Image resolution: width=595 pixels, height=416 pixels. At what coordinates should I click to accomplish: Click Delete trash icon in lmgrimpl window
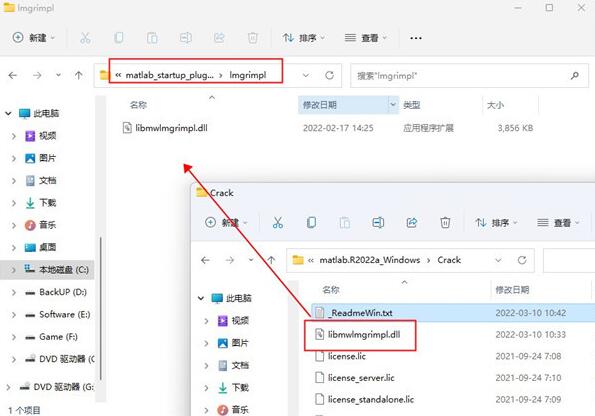click(x=253, y=38)
